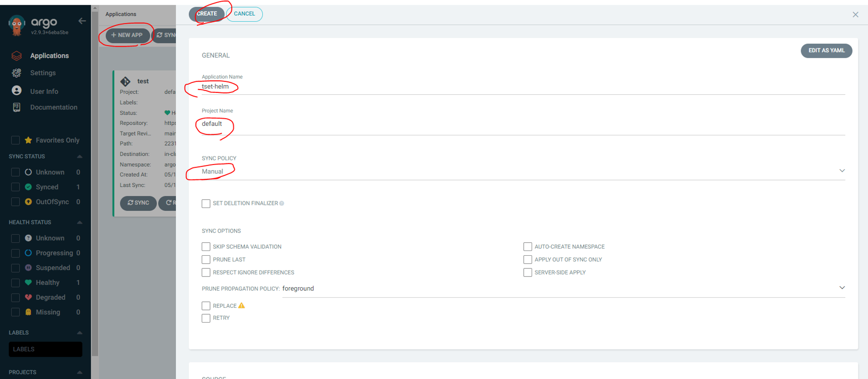
Task: Enable Set Deletion Finalizer checkbox
Action: (206, 203)
